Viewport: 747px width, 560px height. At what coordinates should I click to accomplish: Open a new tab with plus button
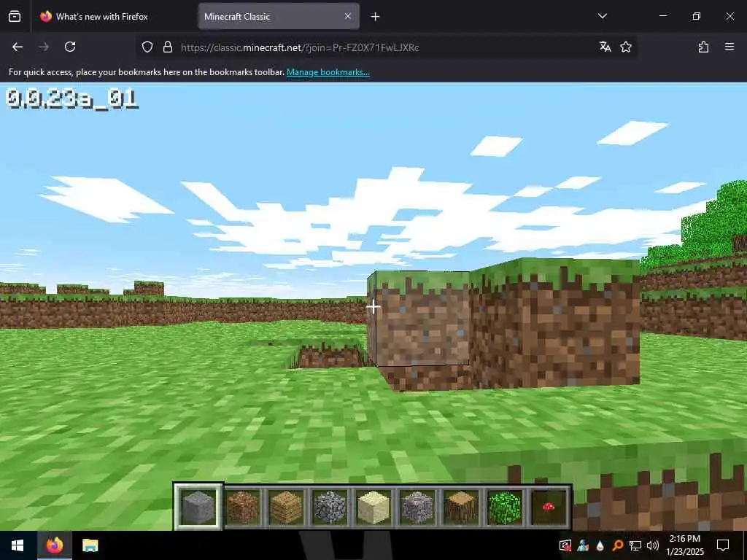coord(376,17)
